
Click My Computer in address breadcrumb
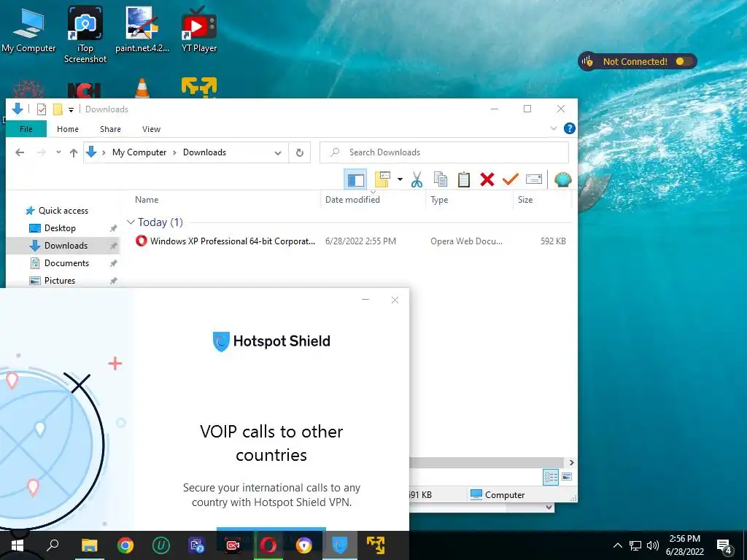(139, 152)
